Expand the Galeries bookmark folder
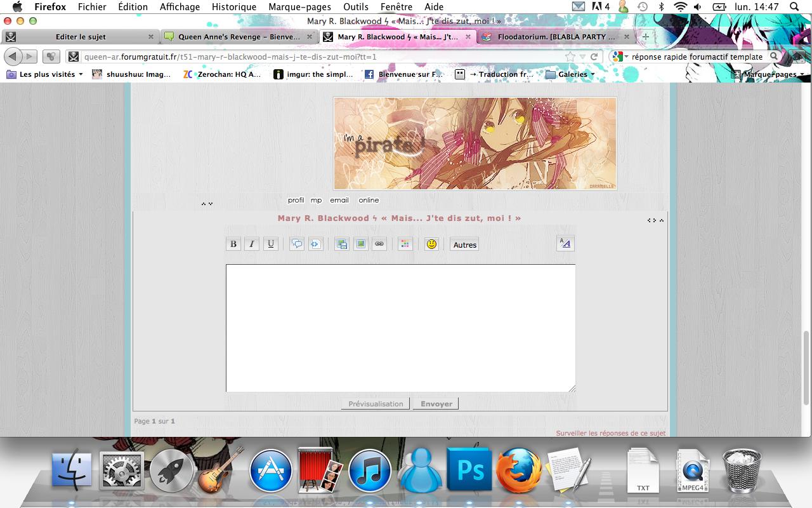This screenshot has height=508, width=812. coord(571,74)
